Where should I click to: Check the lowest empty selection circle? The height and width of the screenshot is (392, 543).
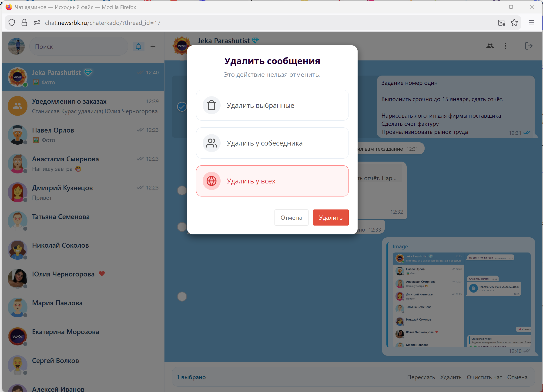[x=182, y=296]
